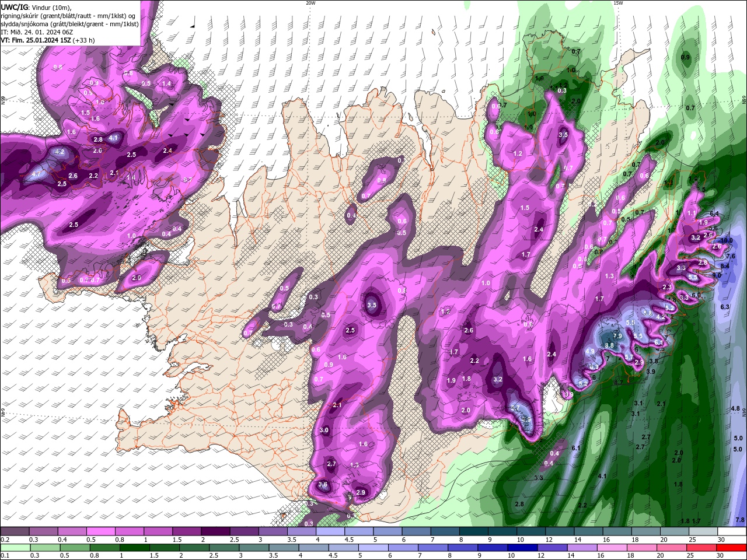Click the '20W' longitude label
Viewport: 747px width, 560px height.
click(x=310, y=3)
